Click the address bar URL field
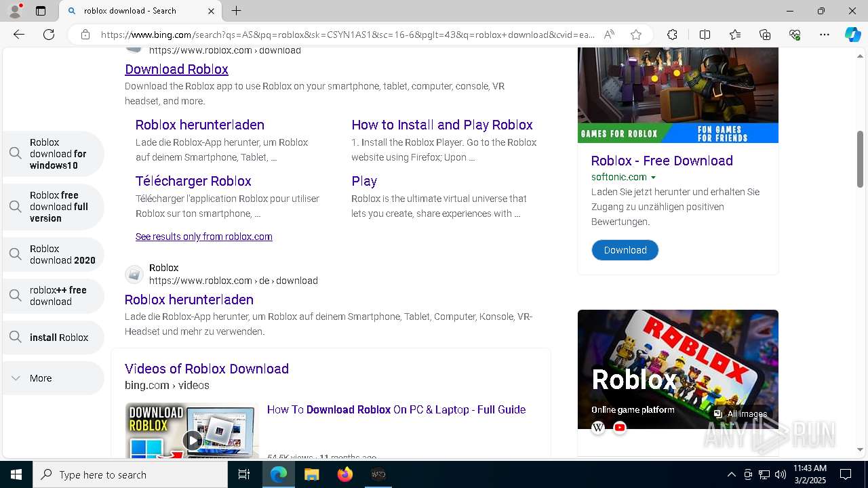868x488 pixels. (347, 35)
